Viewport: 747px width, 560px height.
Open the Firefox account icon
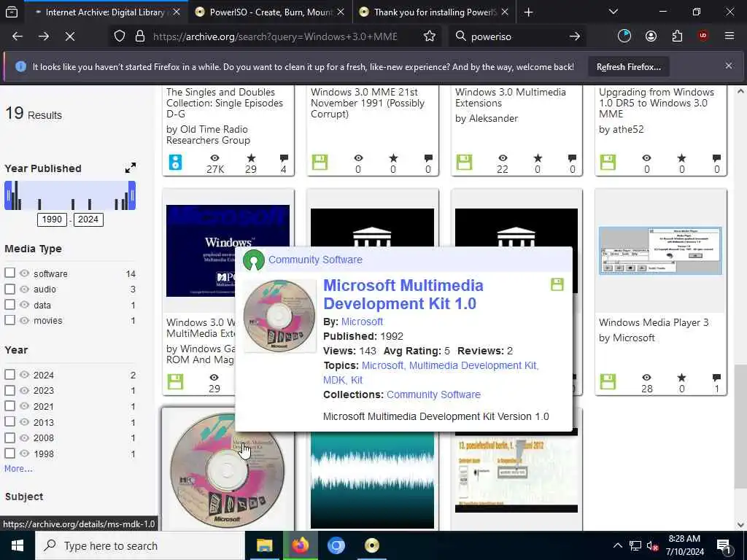pyautogui.click(x=651, y=36)
